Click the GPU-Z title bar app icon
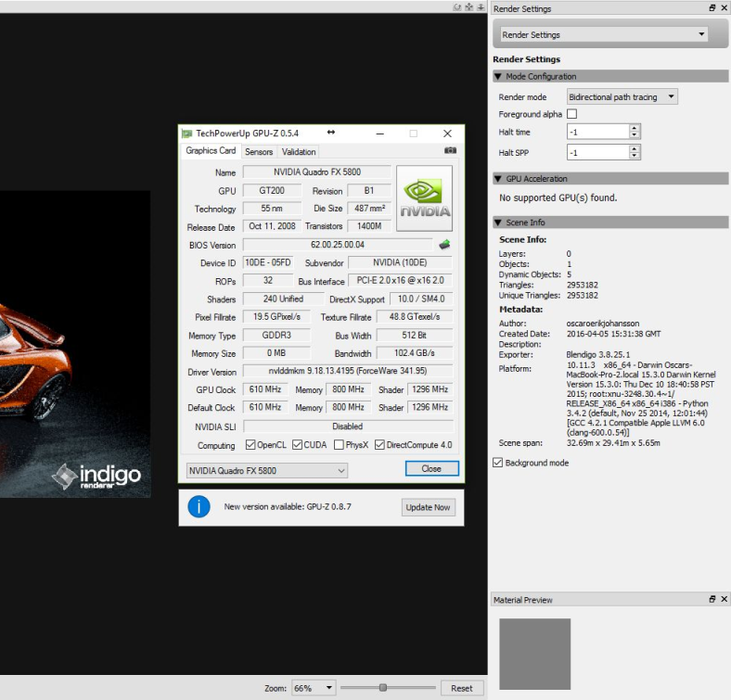The height and width of the screenshot is (700, 731). pyautogui.click(x=187, y=134)
